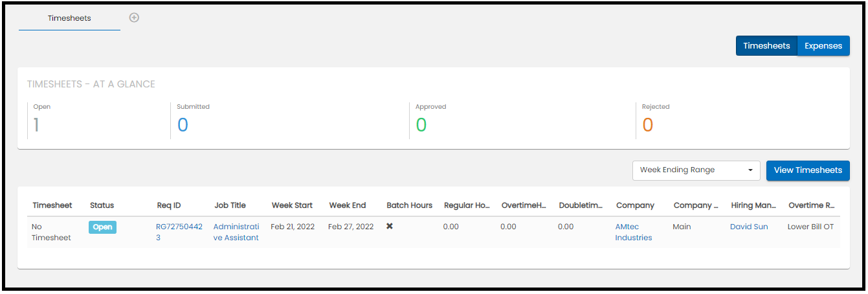Switch to the Expenses view
The width and height of the screenshot is (868, 294).
tap(823, 46)
